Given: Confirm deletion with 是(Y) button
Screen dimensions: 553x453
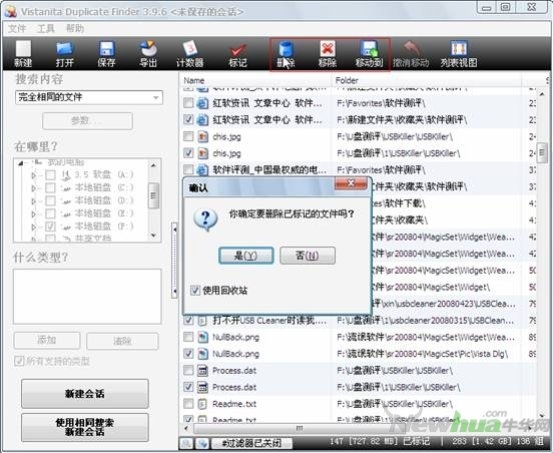Looking at the screenshot, I should (x=246, y=255).
